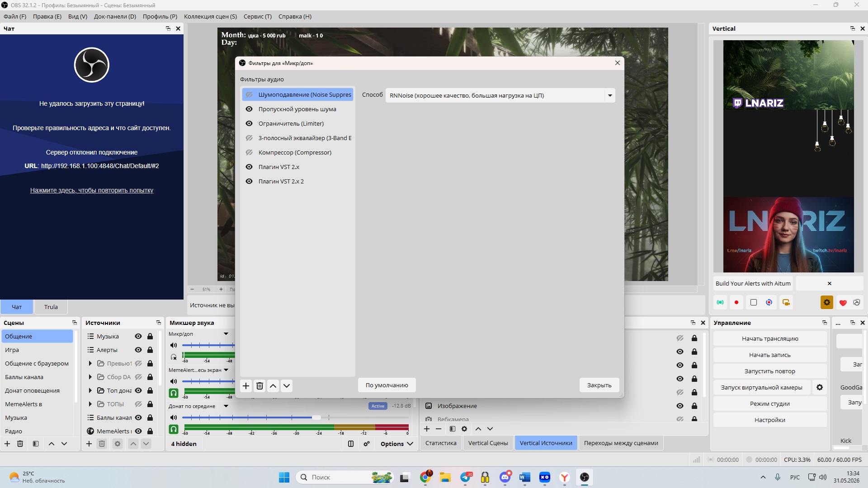
Task: Open Google Chrome from the taskbar
Action: point(425,477)
